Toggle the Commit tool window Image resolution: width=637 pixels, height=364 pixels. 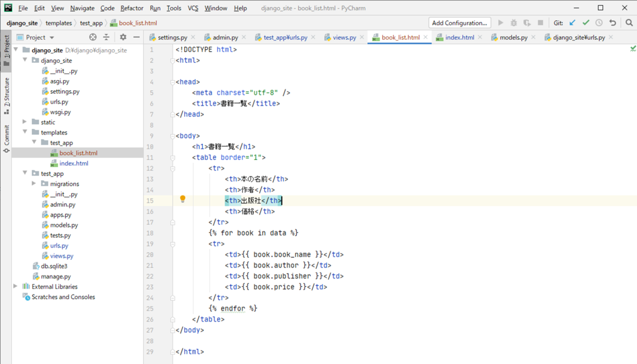tap(6, 138)
